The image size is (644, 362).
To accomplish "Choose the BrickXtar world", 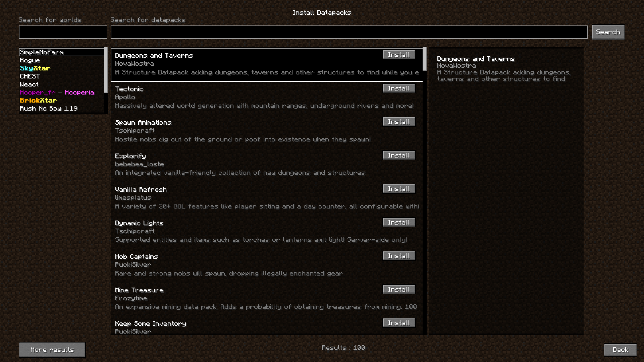I will pyautogui.click(x=38, y=101).
